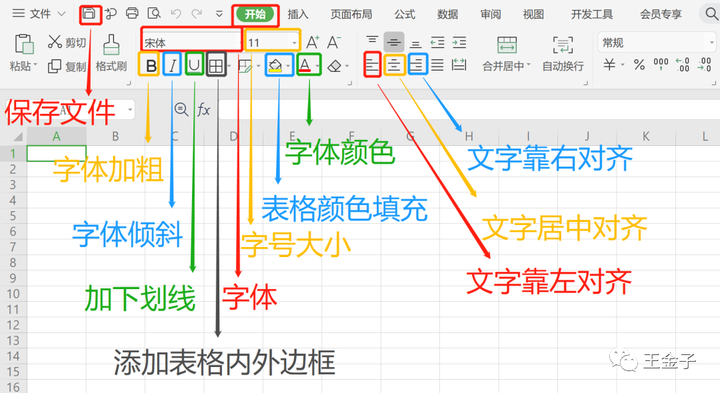Screen dimensions: 720x393
Task: Click the Decrease Indent icon
Action: [x=438, y=43]
